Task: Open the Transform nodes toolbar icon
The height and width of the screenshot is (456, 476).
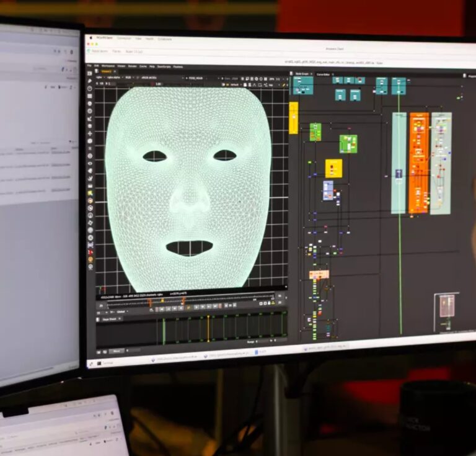Action: pyautogui.click(x=90, y=133)
